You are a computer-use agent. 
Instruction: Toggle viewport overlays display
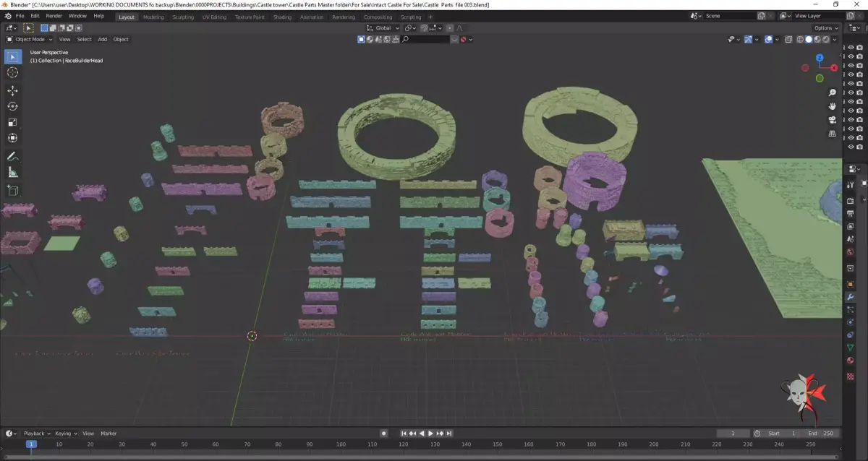(768, 40)
